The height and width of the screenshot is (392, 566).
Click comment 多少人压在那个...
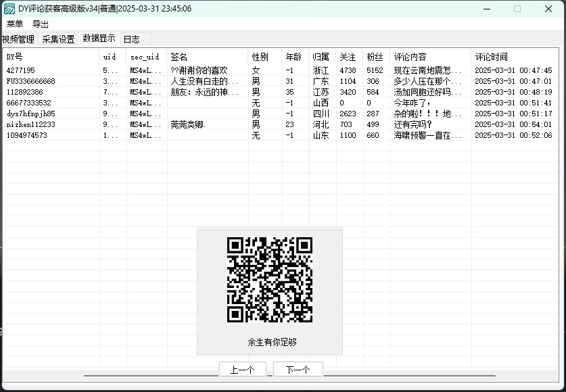pyautogui.click(x=427, y=81)
